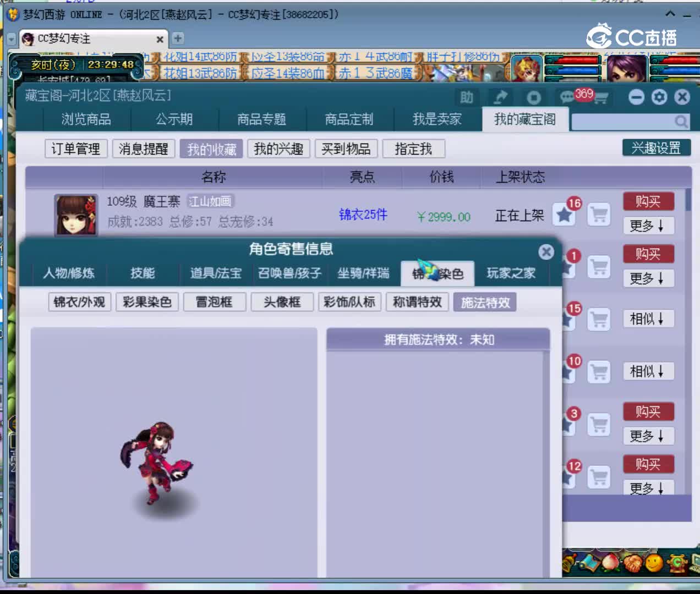700x594 pixels.
Task: Expand 相似 in the badge-15 row
Action: click(648, 319)
